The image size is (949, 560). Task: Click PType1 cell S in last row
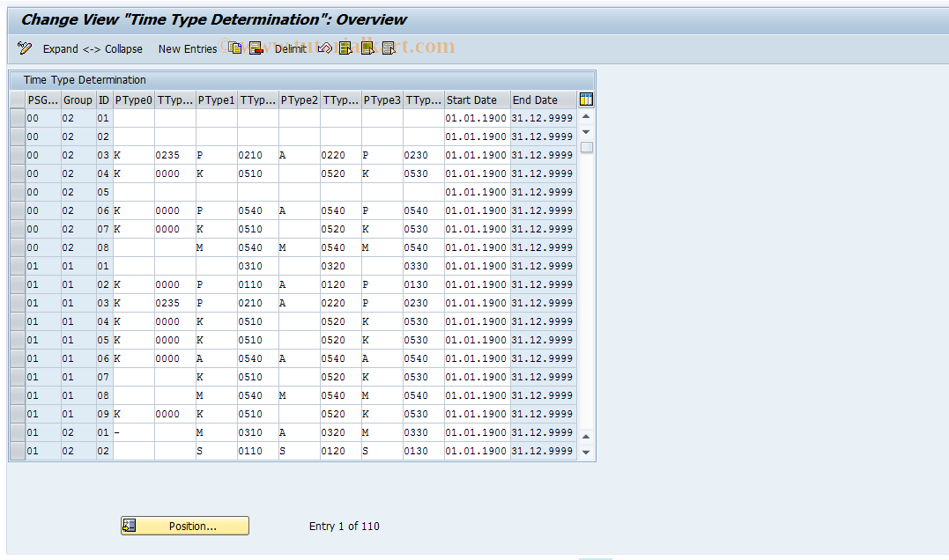tap(217, 451)
